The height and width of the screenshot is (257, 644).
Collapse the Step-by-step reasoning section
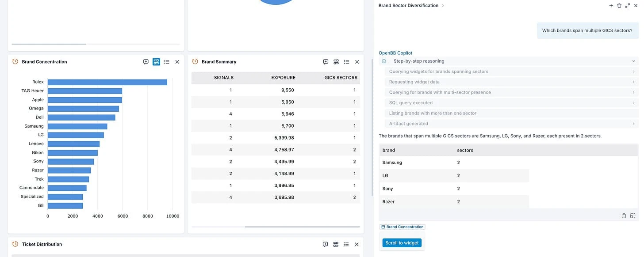tap(634, 60)
